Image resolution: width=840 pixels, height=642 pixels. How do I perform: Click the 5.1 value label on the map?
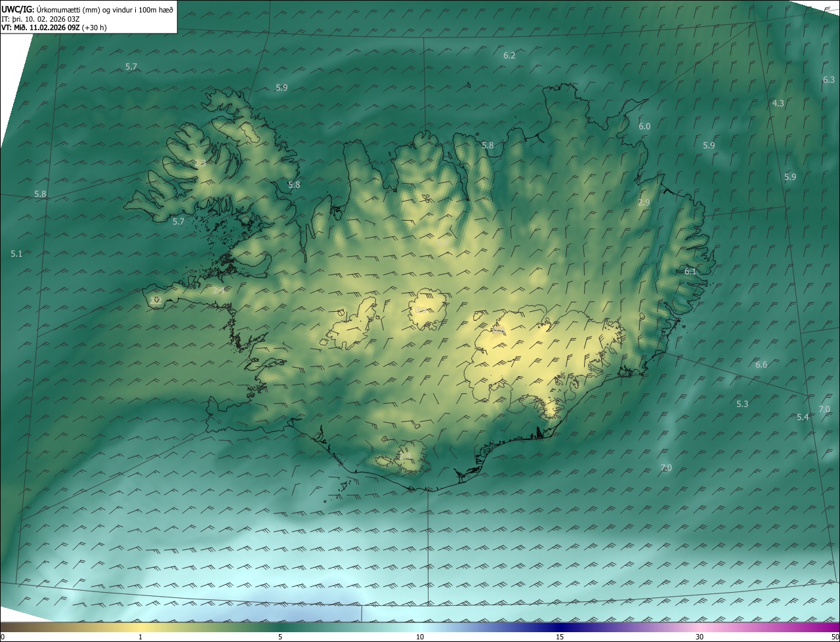(x=16, y=253)
